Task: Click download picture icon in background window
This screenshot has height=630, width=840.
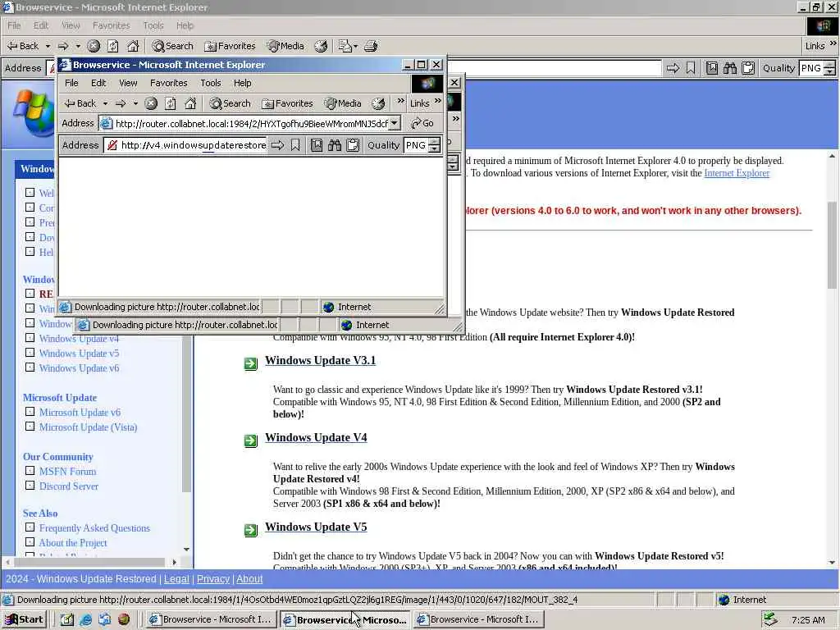Action: click(x=712, y=68)
